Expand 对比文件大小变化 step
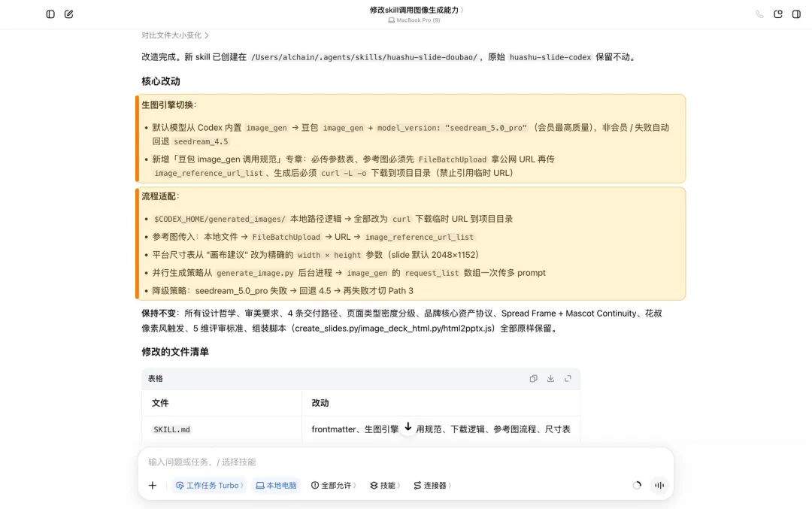The height and width of the screenshot is (509, 812). (175, 35)
